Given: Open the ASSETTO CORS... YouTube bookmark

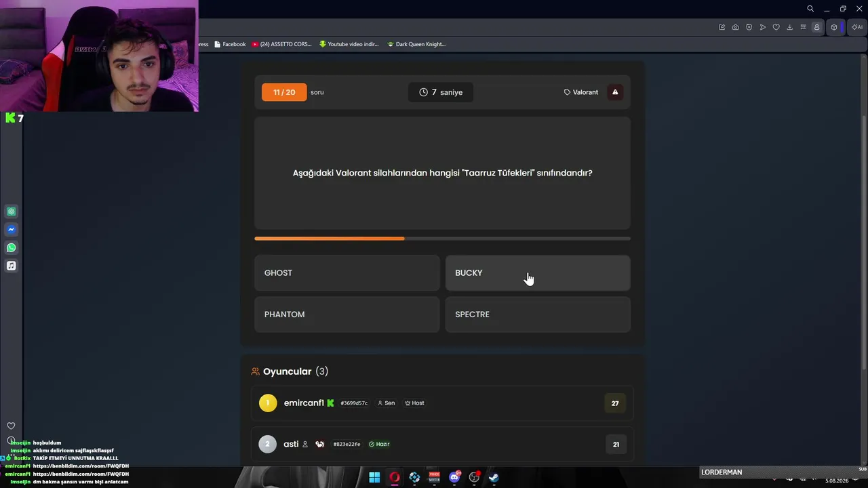Looking at the screenshot, I should 281,44.
